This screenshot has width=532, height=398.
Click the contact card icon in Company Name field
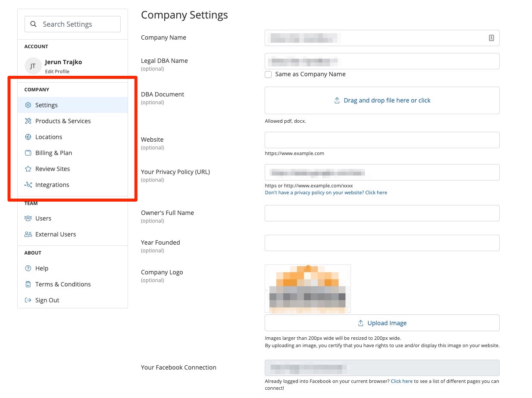pyautogui.click(x=491, y=38)
